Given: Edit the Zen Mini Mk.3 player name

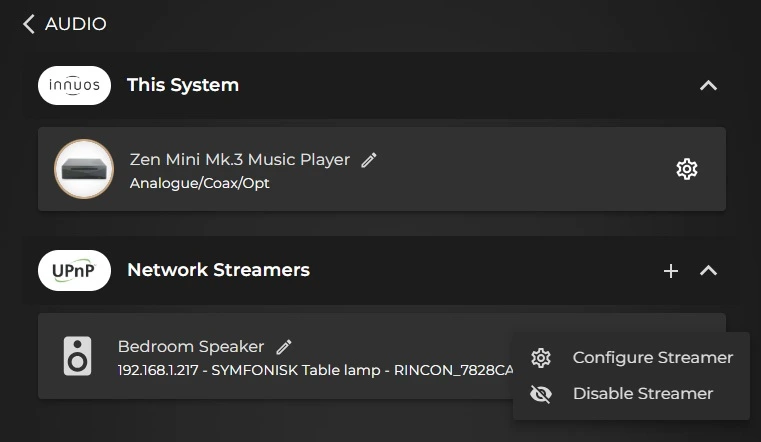Looking at the screenshot, I should (x=369, y=160).
